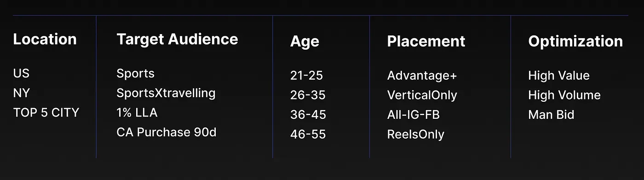Pick the ReelsOnly placement
Viewport: 644px width, 180px height.
tap(416, 135)
